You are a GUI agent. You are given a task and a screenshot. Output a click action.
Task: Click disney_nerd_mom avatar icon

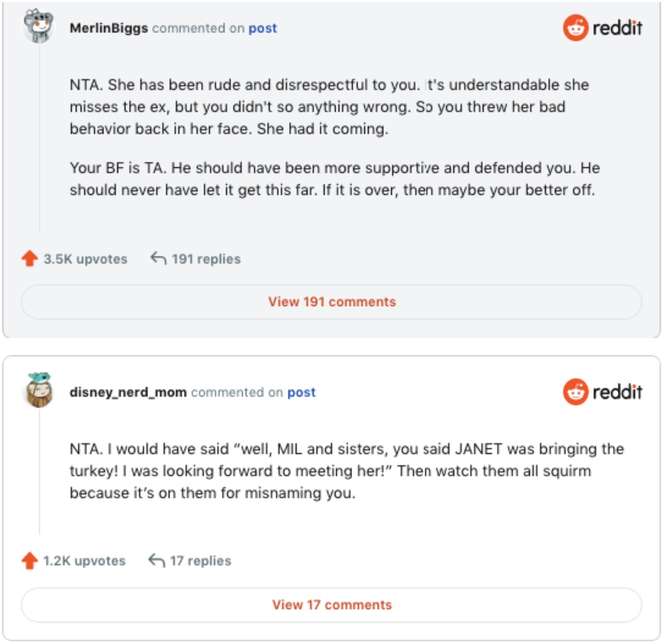click(39, 390)
